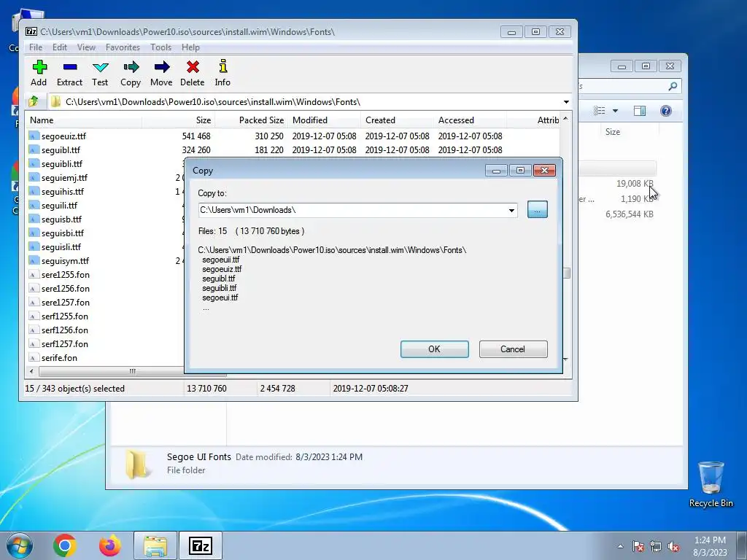
Task: Click the vertical scrollbar thumb in 7-Zip
Action: (566, 273)
